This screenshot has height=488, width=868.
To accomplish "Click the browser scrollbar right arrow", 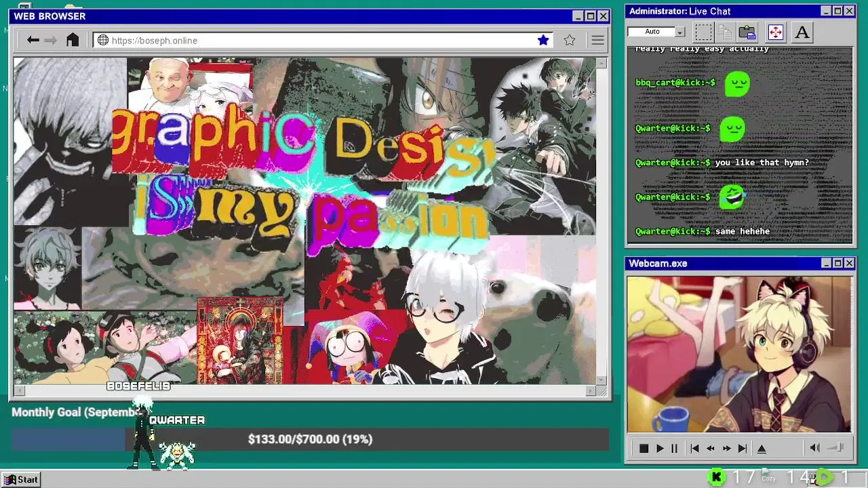I will 590,390.
